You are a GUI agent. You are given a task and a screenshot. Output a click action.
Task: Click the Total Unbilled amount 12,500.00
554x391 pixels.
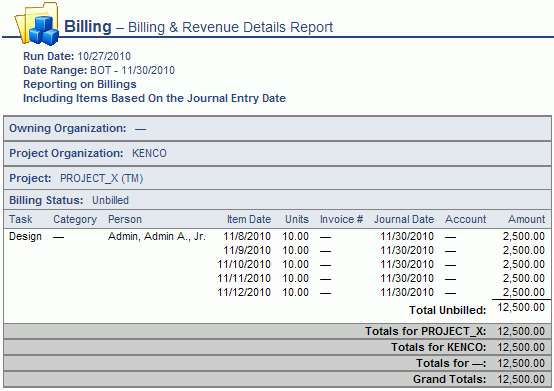[521, 307]
